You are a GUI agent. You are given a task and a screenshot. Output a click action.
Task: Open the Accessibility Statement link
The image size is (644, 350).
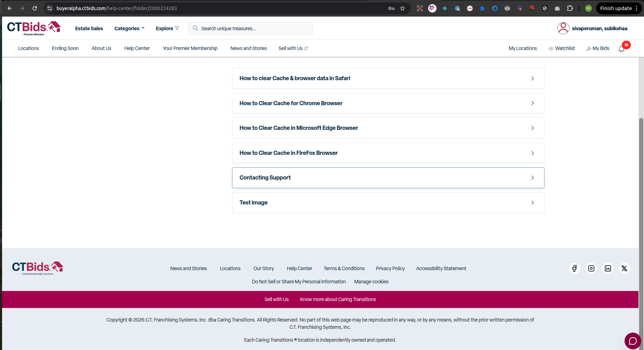441,268
